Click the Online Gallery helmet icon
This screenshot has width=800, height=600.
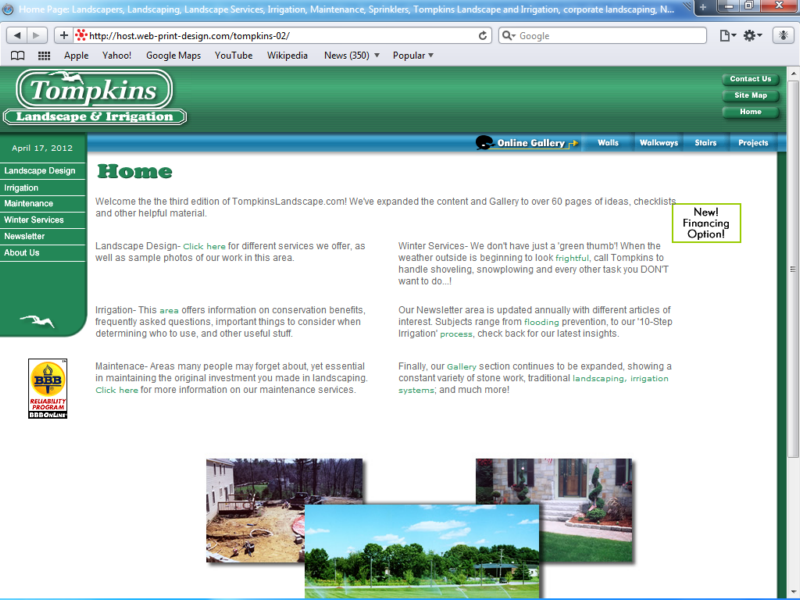point(484,142)
